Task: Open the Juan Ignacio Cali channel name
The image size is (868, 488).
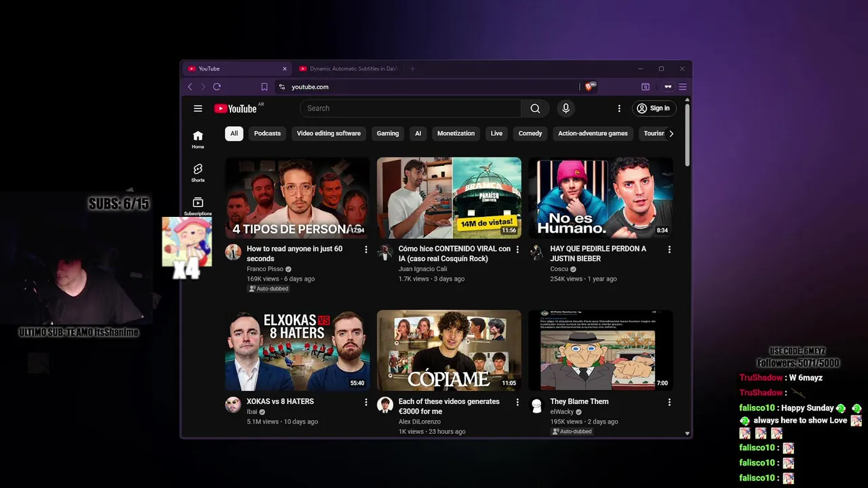Action: pos(422,269)
